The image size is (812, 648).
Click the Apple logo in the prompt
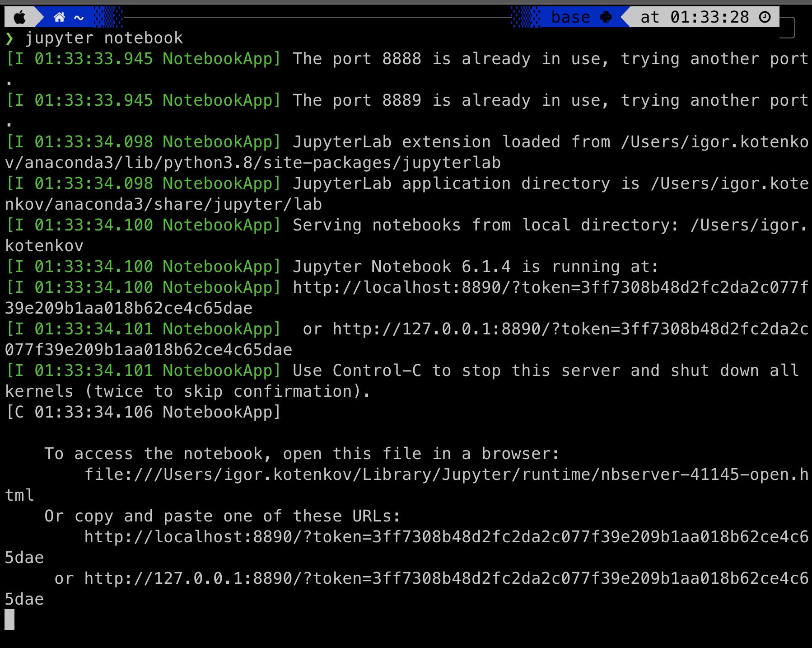pyautogui.click(x=20, y=18)
